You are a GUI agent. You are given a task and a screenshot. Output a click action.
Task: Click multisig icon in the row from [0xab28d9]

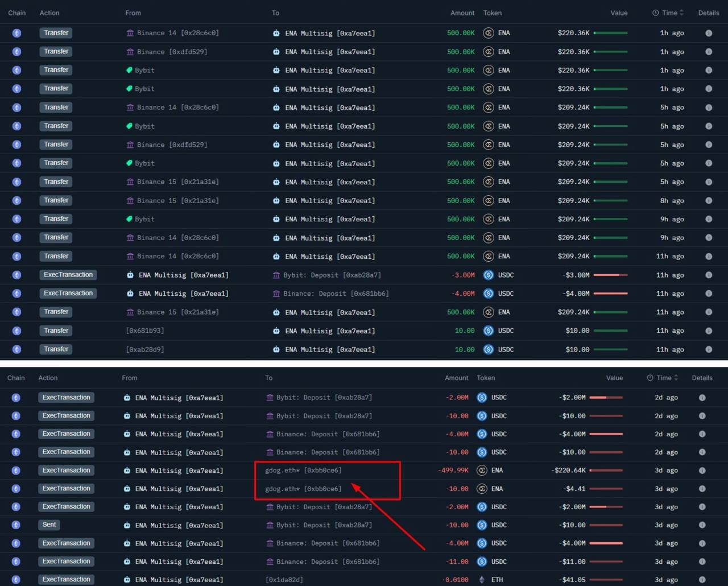click(x=276, y=349)
